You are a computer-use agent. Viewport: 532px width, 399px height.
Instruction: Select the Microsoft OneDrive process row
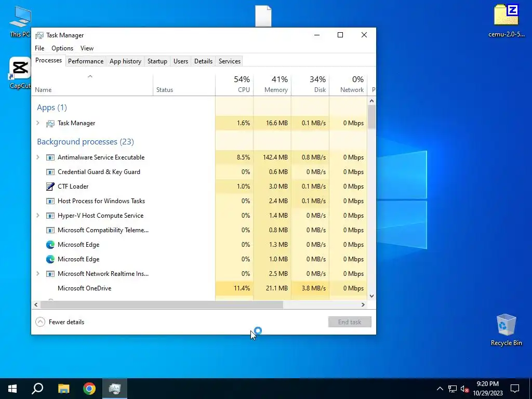tap(199, 288)
